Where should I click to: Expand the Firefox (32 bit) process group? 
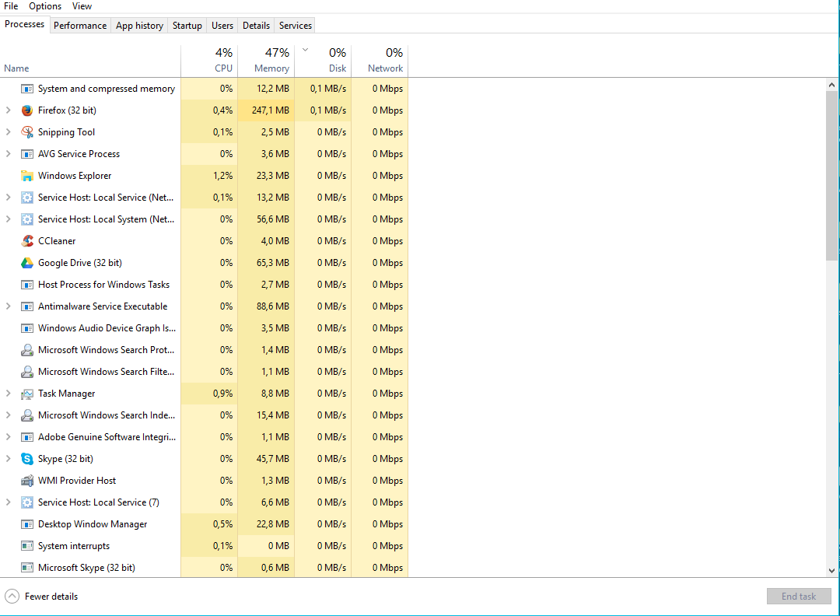(x=8, y=110)
